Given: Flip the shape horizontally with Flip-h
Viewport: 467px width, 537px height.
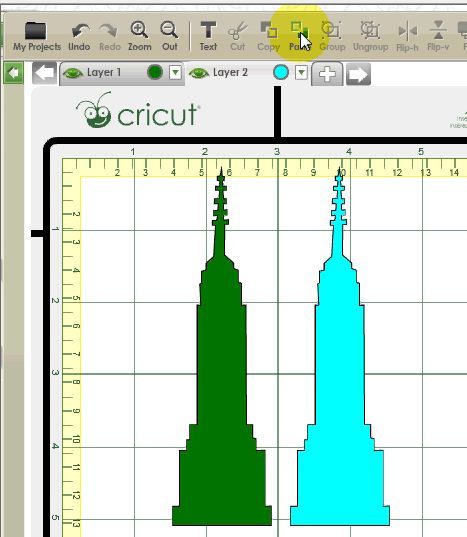Looking at the screenshot, I should pos(407,36).
